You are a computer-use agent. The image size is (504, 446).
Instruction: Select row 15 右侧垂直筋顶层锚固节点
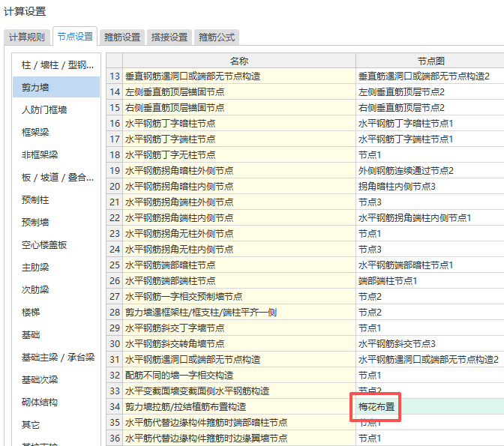(239, 108)
